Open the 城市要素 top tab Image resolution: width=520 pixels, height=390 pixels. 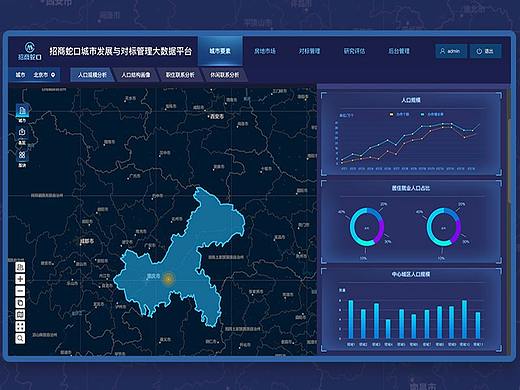pyautogui.click(x=220, y=51)
